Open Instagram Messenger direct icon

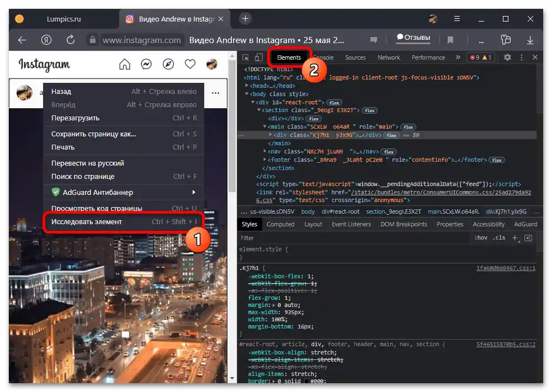146,64
